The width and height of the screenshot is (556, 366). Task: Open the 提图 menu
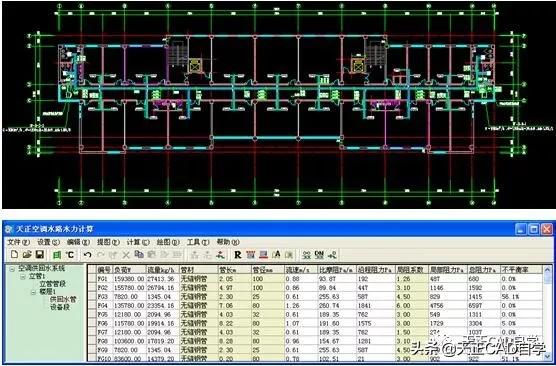[x=108, y=242]
